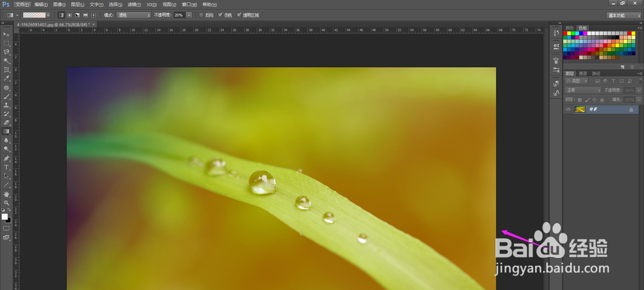
Task: Select the Healing Brush tool
Action: tap(6, 88)
